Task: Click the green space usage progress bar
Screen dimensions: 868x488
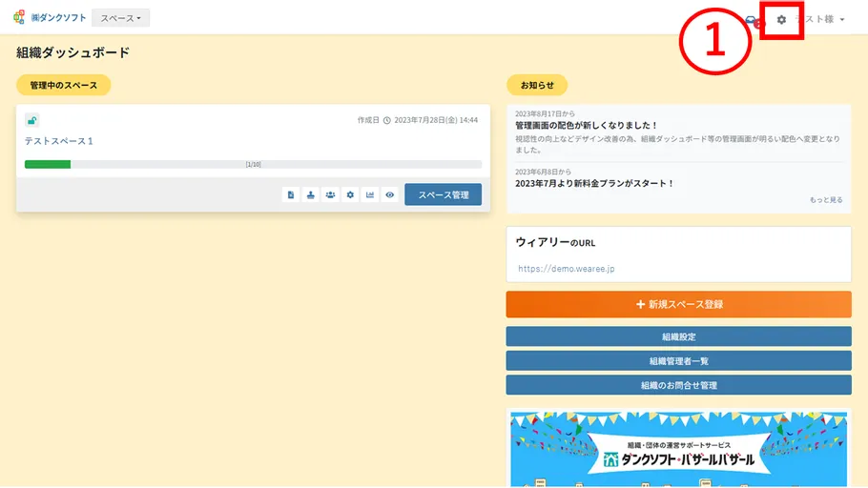Action: (48, 164)
